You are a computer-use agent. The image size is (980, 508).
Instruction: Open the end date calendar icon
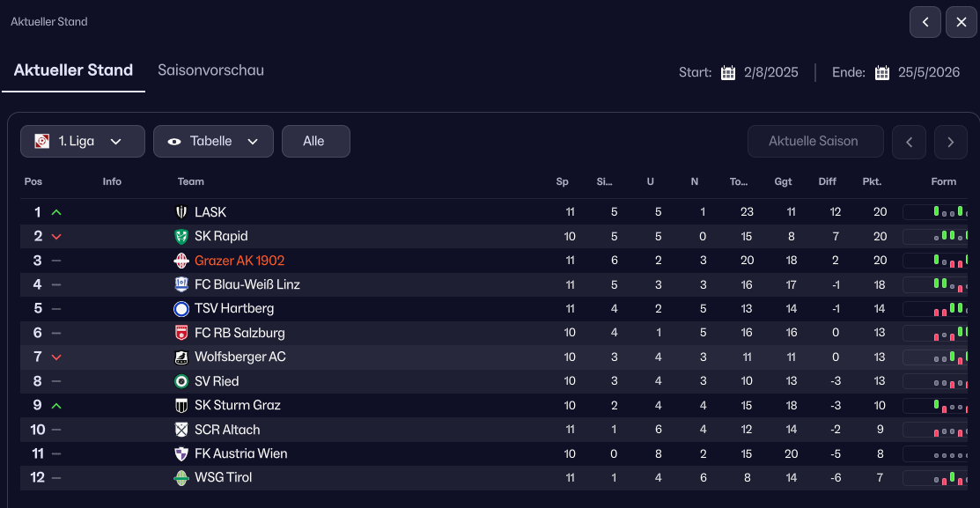pyautogui.click(x=882, y=73)
